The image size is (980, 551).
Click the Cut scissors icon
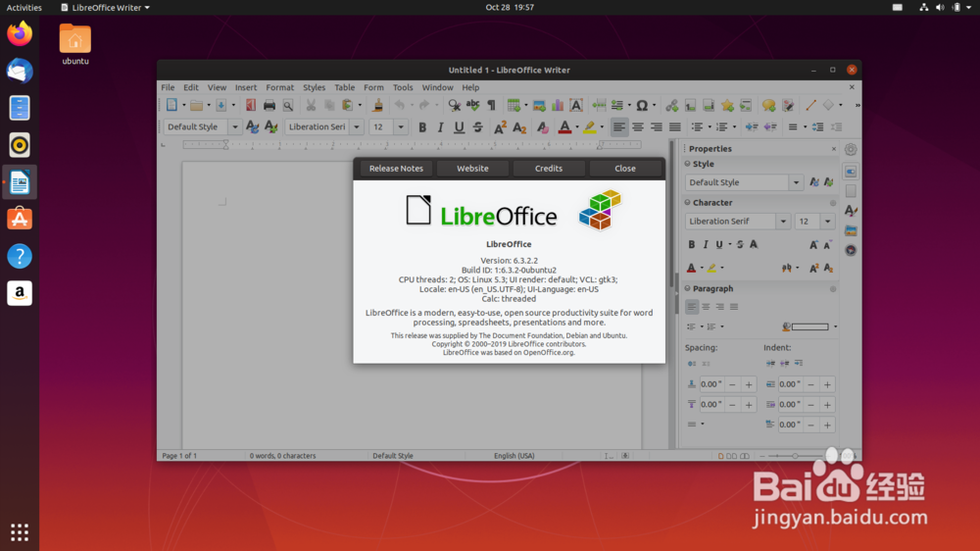311,106
